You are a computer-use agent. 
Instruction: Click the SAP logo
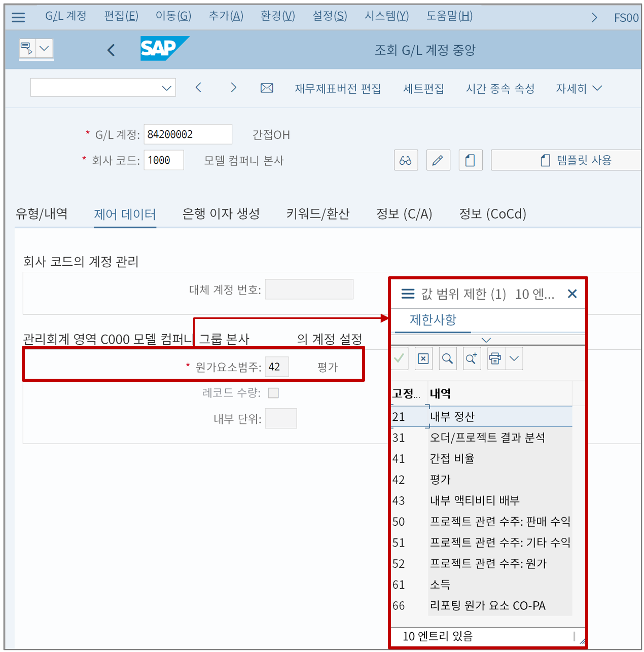point(164,48)
